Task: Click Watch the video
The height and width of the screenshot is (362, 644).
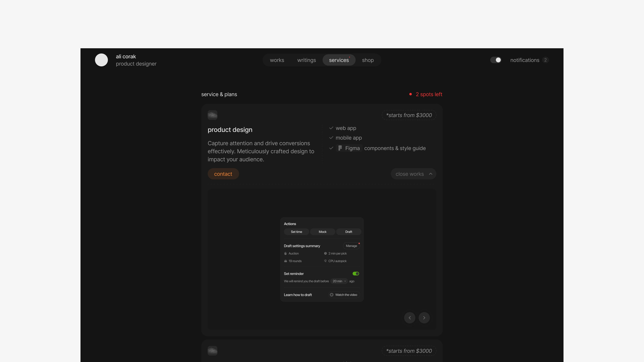Action: (x=344, y=295)
